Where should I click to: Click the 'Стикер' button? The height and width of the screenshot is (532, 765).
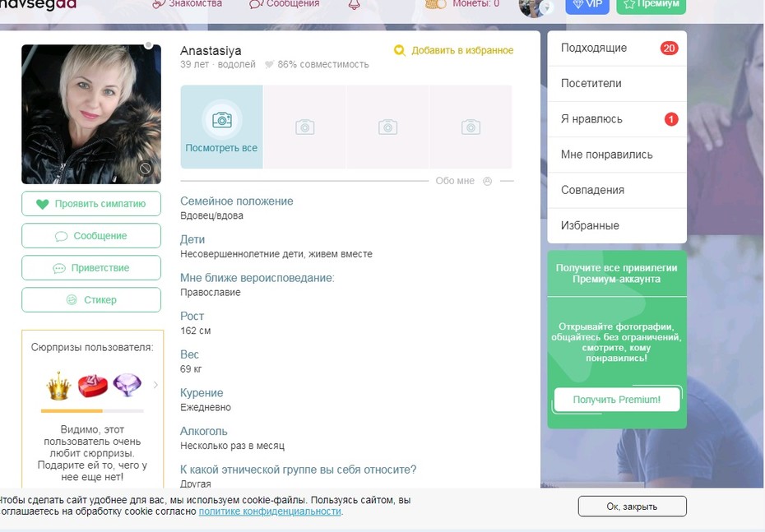pos(91,300)
